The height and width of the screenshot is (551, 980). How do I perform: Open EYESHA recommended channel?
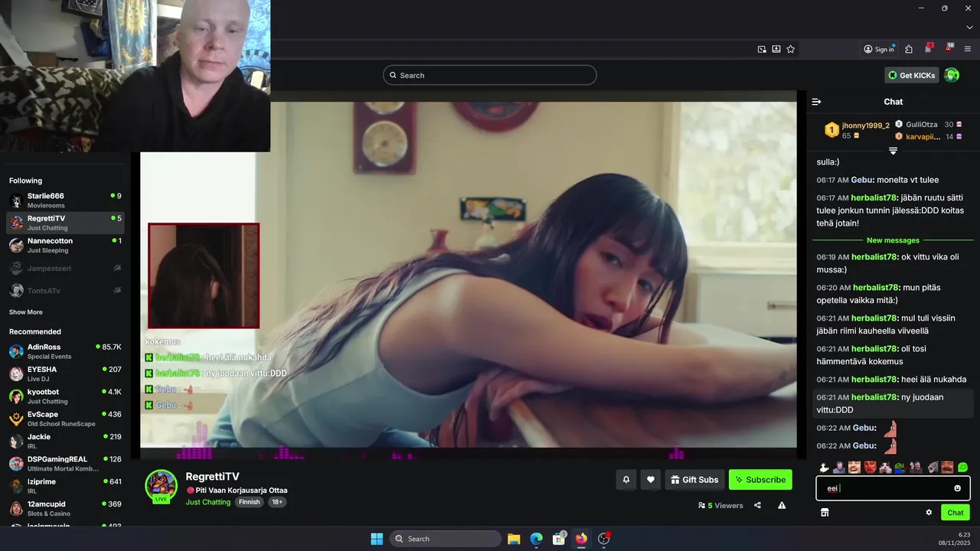(65, 373)
